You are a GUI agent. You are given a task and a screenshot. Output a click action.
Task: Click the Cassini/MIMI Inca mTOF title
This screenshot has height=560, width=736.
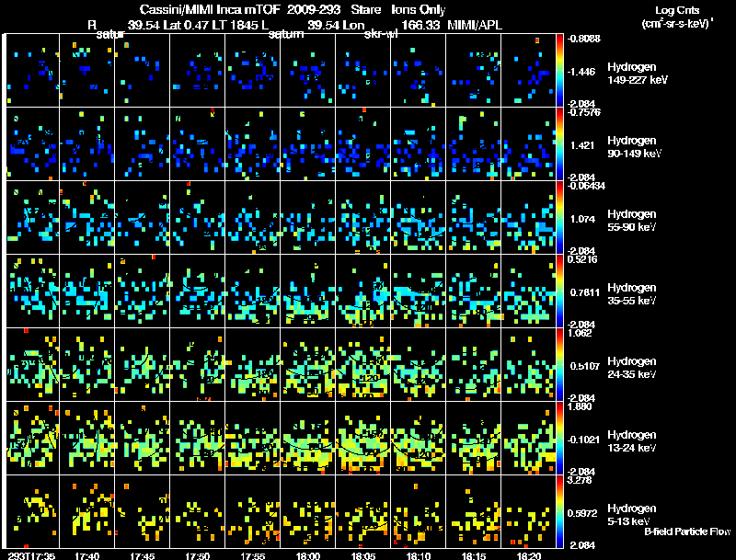tap(211, 9)
